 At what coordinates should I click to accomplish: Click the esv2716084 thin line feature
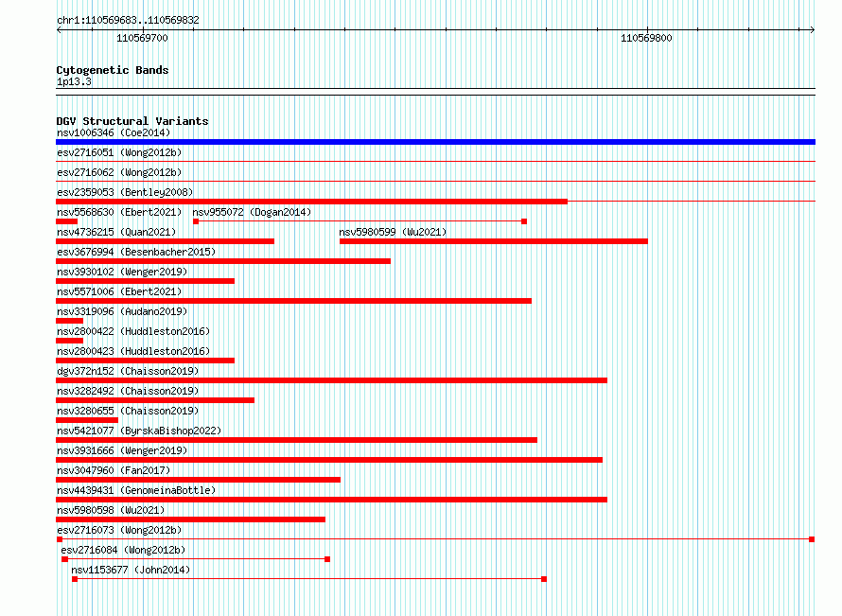coord(196,559)
